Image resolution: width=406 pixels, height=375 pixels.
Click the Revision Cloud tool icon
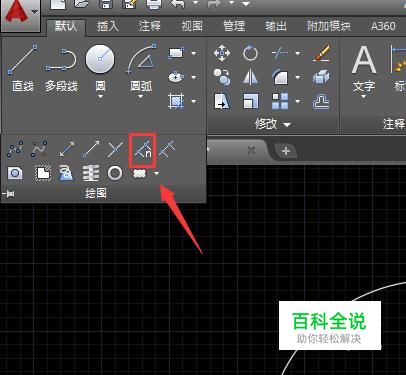point(140,173)
